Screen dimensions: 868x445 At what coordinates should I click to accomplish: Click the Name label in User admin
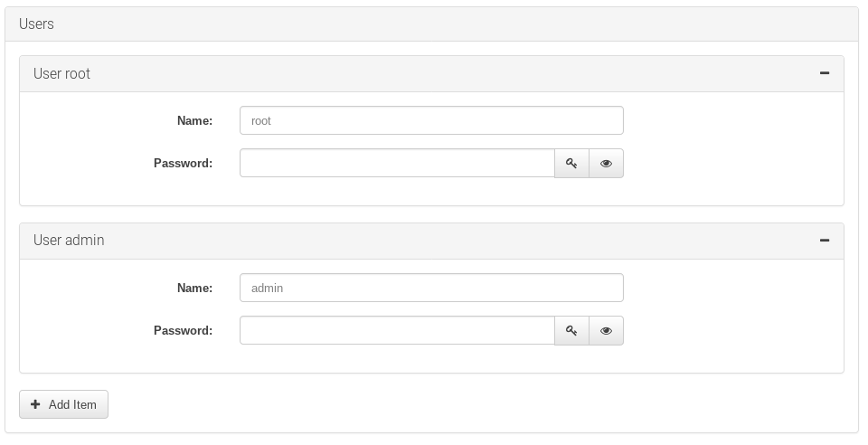[x=194, y=288]
